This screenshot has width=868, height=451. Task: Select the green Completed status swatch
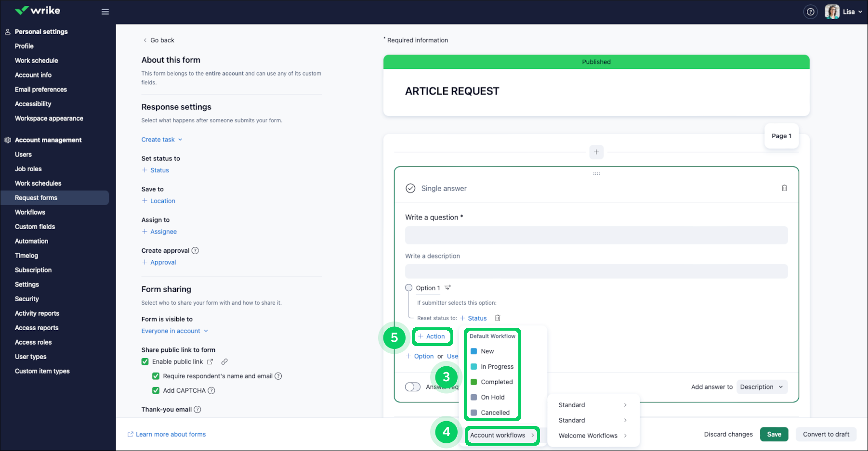click(474, 382)
